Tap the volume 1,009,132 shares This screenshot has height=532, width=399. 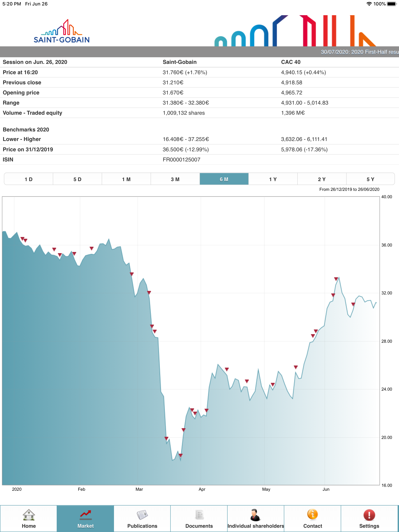coord(184,113)
